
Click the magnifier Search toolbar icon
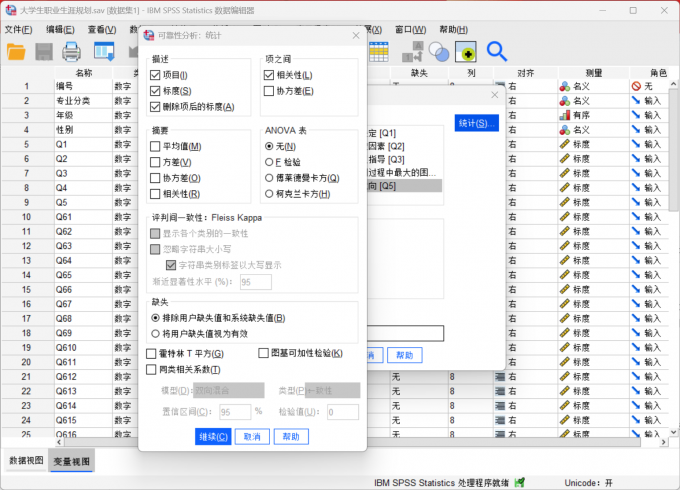(x=497, y=52)
